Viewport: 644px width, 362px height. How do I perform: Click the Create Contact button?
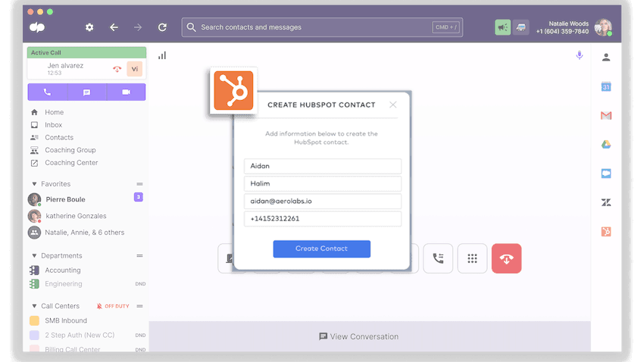coord(321,248)
